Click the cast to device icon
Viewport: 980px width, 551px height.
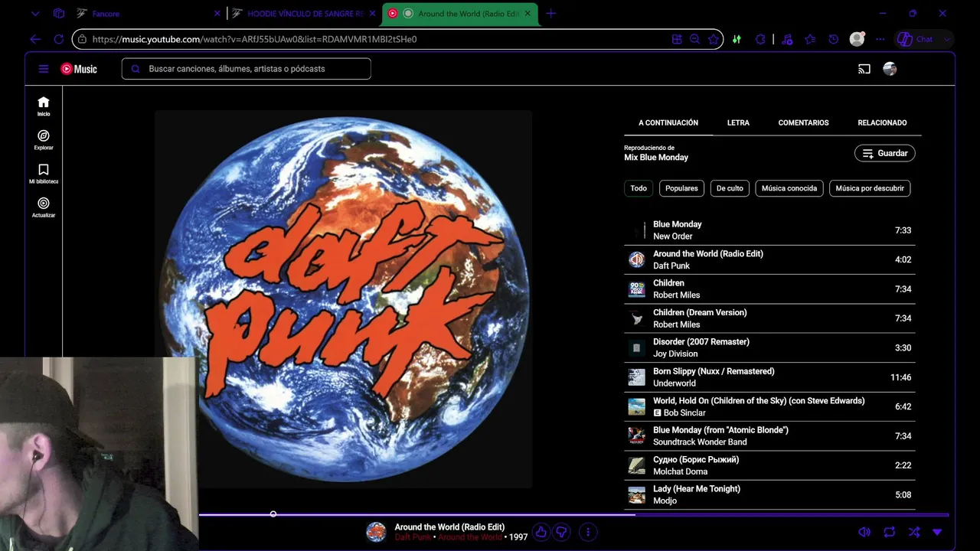tap(864, 69)
